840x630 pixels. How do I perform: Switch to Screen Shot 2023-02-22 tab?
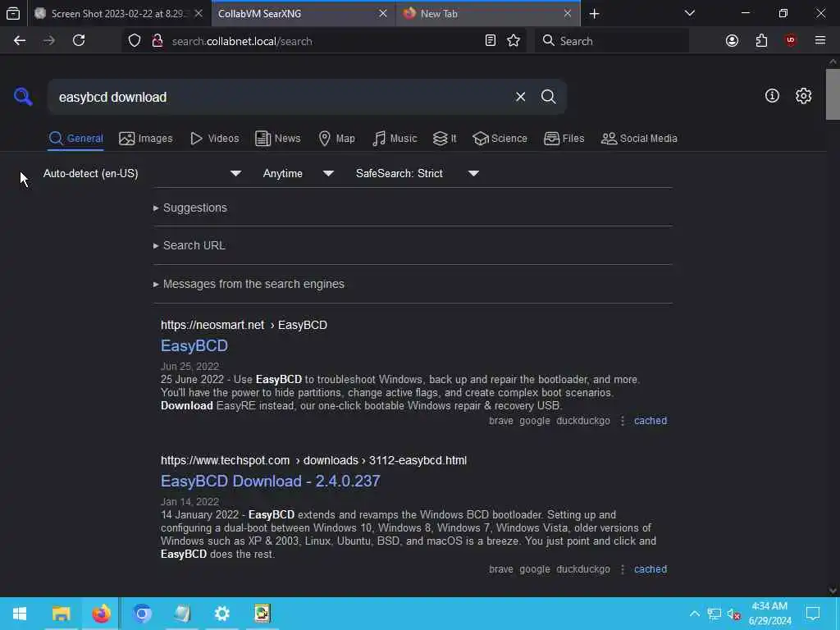click(119, 14)
